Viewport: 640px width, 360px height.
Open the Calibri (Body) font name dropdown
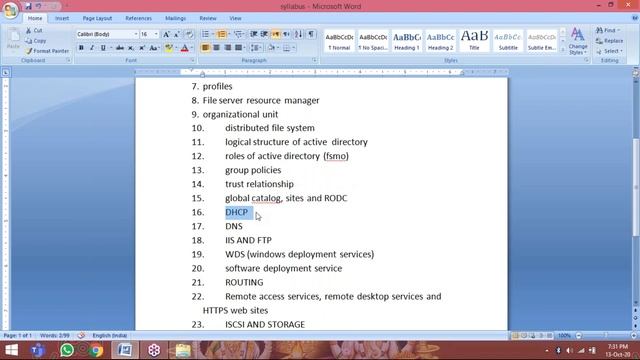click(136, 34)
